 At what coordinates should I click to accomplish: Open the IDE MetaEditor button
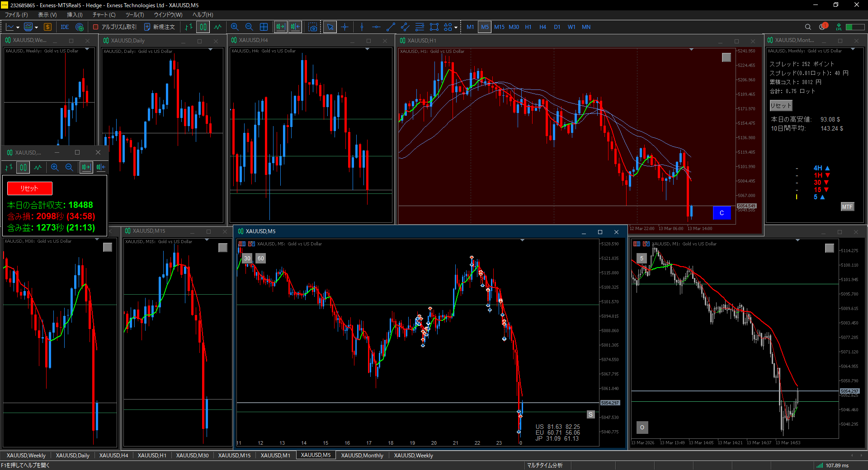coord(65,27)
